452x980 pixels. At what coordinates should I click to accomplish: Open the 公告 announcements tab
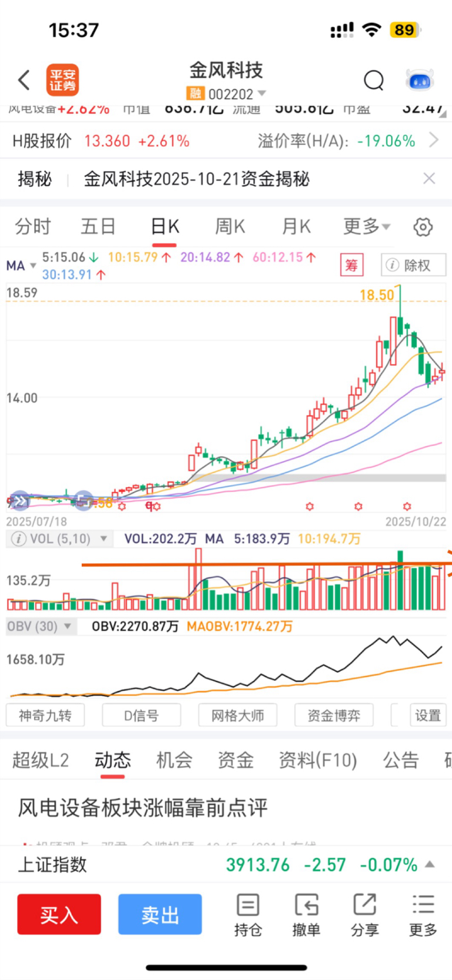coord(401,760)
